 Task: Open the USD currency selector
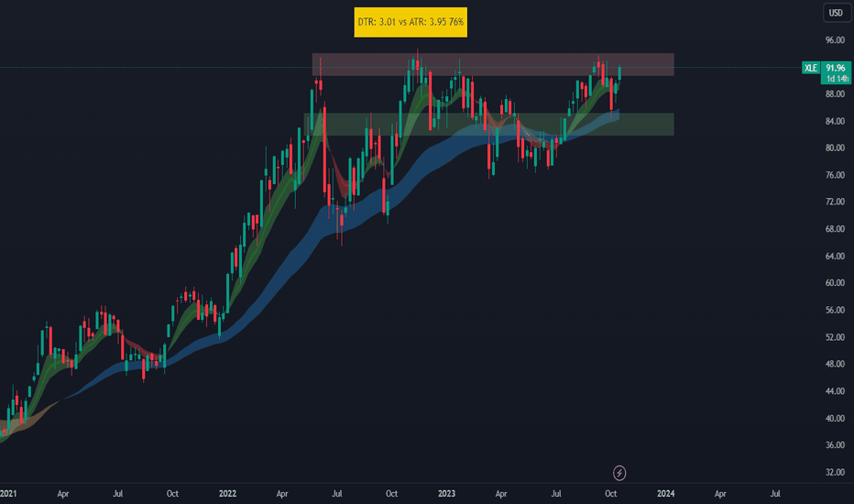coord(836,13)
